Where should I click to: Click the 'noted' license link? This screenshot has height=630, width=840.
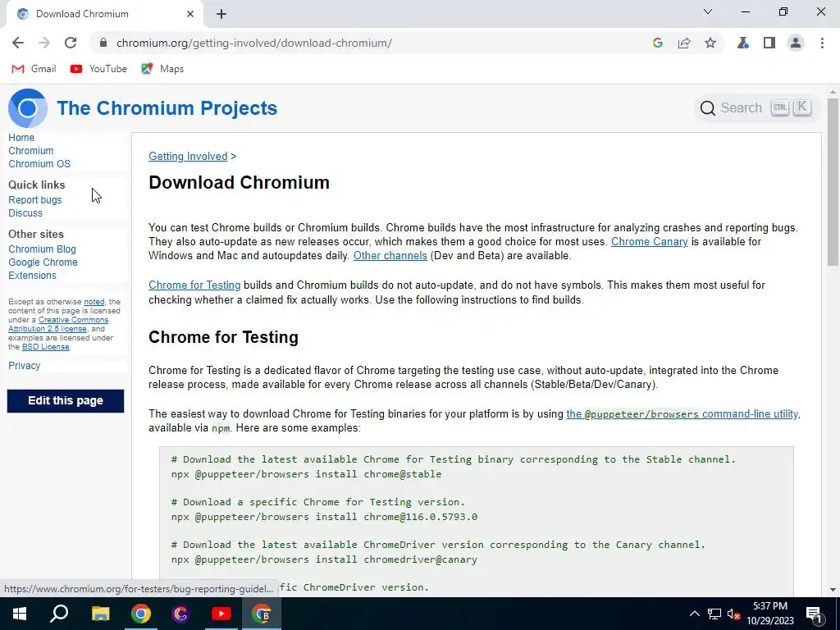[94, 302]
